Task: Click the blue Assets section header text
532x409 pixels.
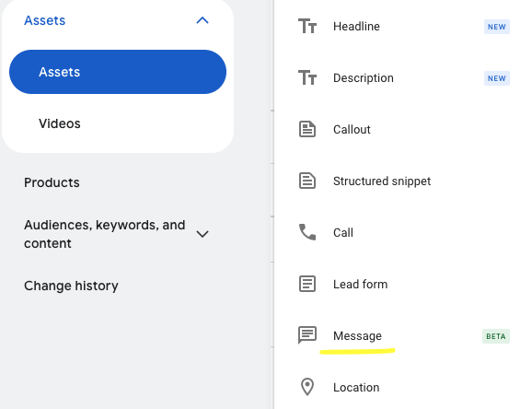Action: click(x=45, y=20)
